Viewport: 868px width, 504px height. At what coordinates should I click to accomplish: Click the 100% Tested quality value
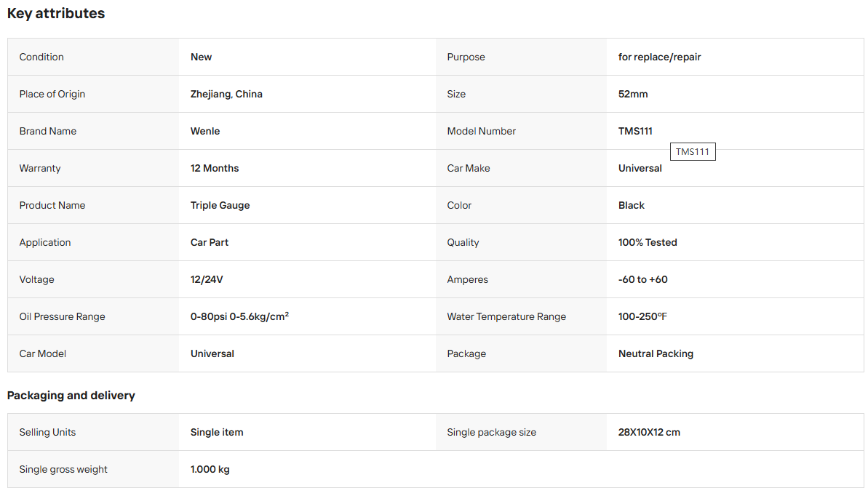click(x=647, y=242)
